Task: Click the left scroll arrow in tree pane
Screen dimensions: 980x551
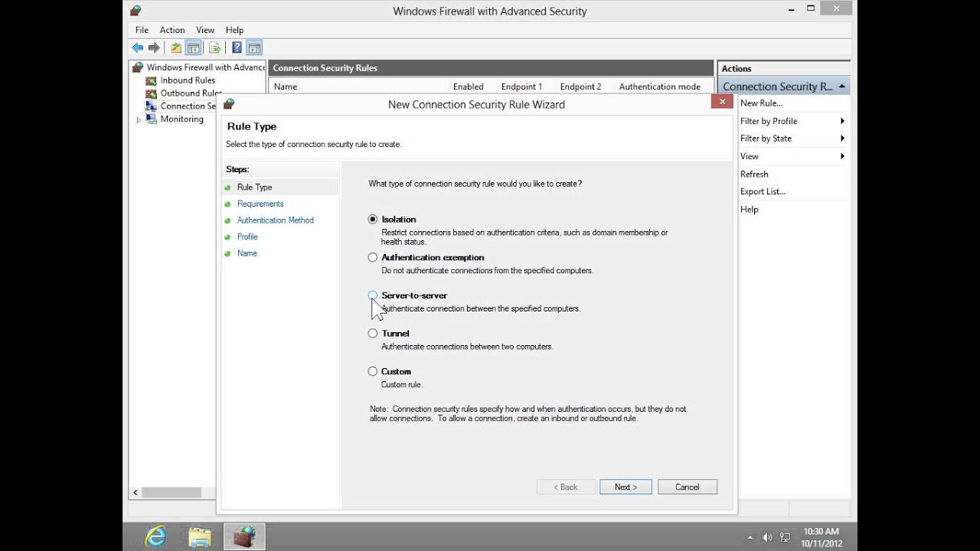Action: 136,493
